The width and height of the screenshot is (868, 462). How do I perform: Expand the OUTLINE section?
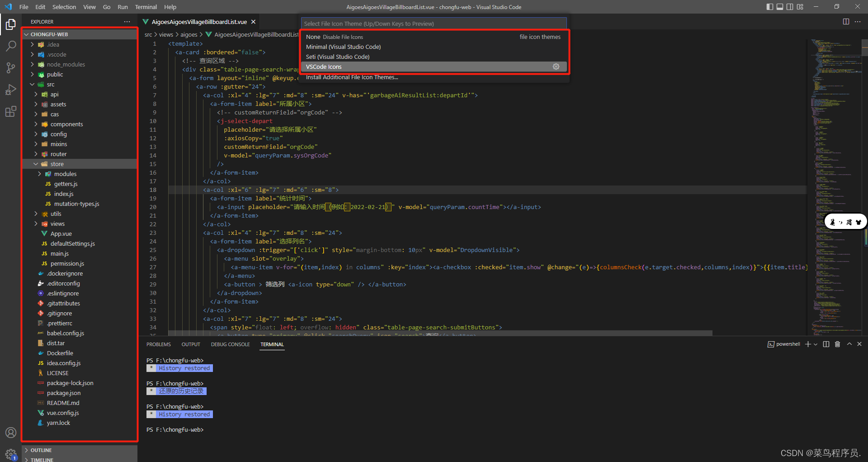click(80, 450)
